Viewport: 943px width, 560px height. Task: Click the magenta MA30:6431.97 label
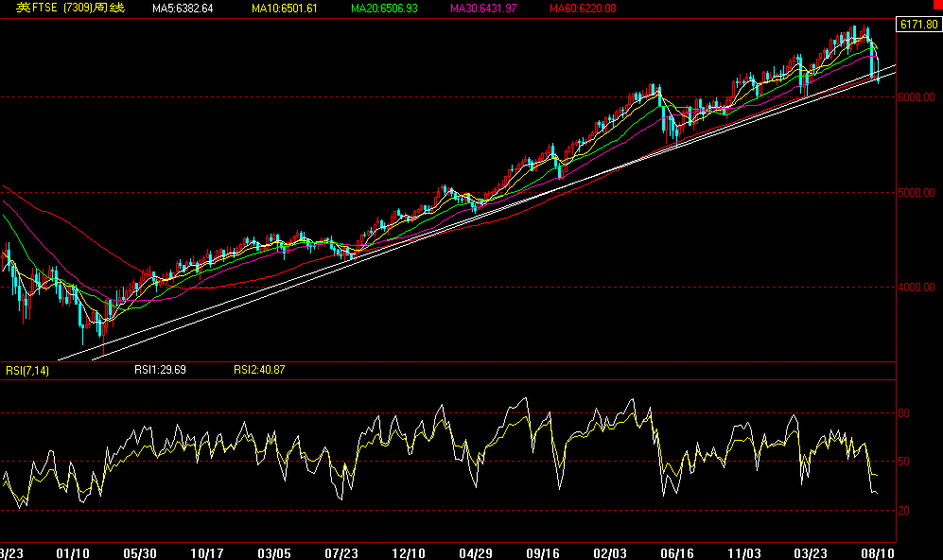482,9
